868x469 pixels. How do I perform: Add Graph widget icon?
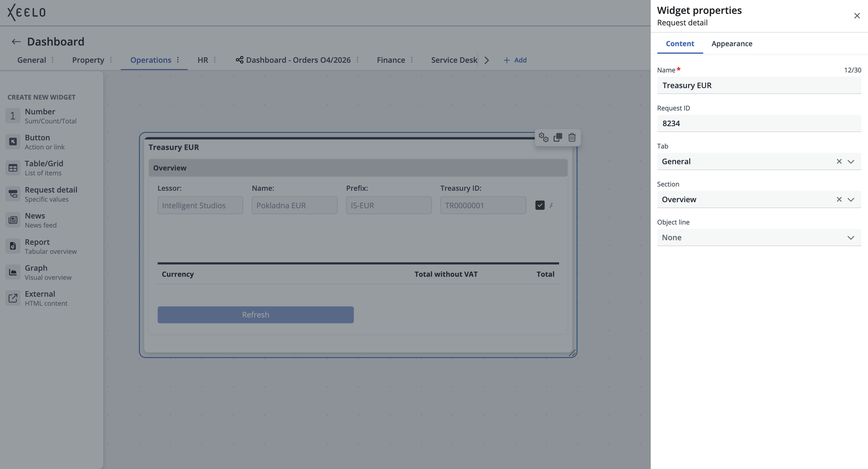click(13, 272)
